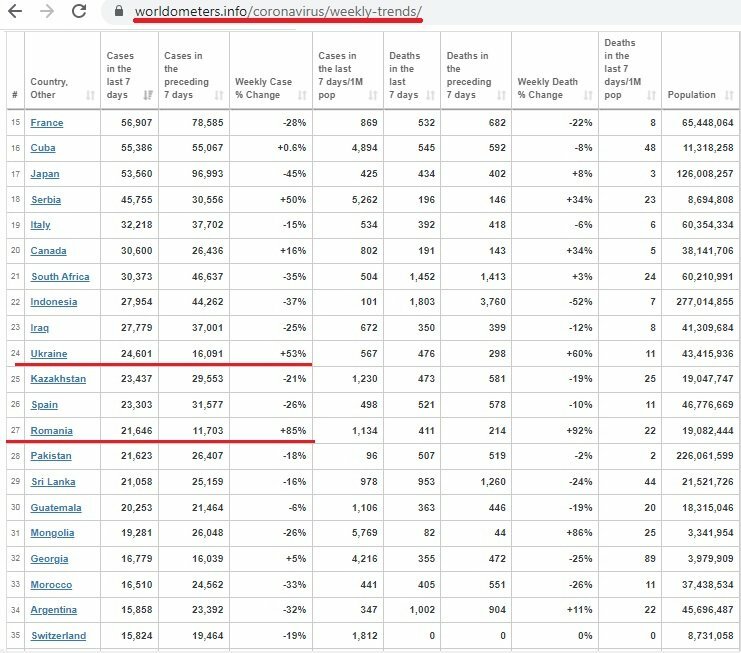Select Romania's weekly case change +85%
The image size is (741, 653).
tap(293, 431)
